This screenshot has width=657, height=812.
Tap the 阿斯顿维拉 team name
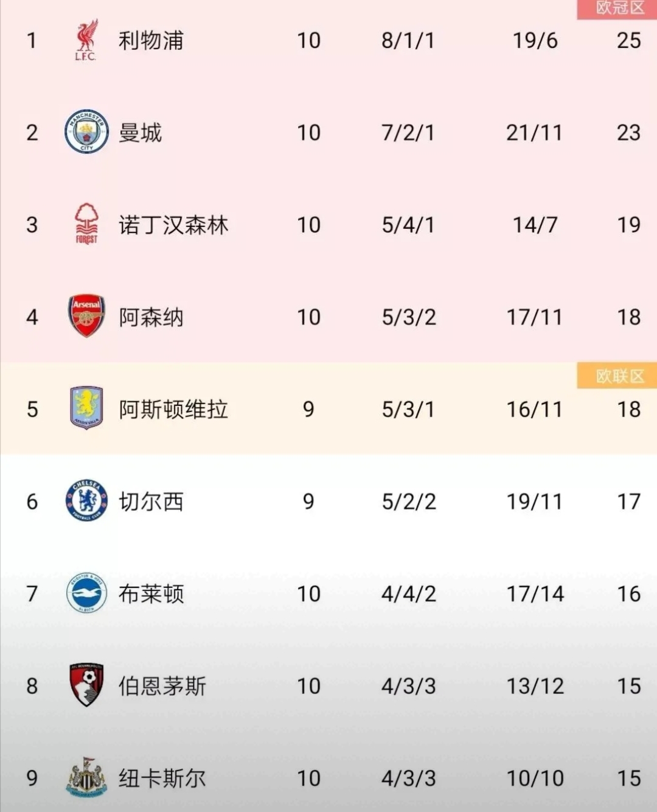pos(173,409)
